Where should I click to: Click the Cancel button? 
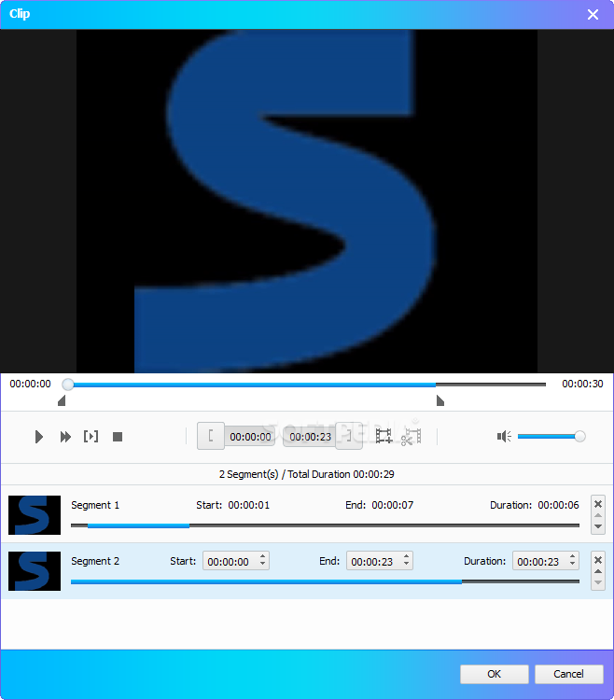tap(569, 674)
